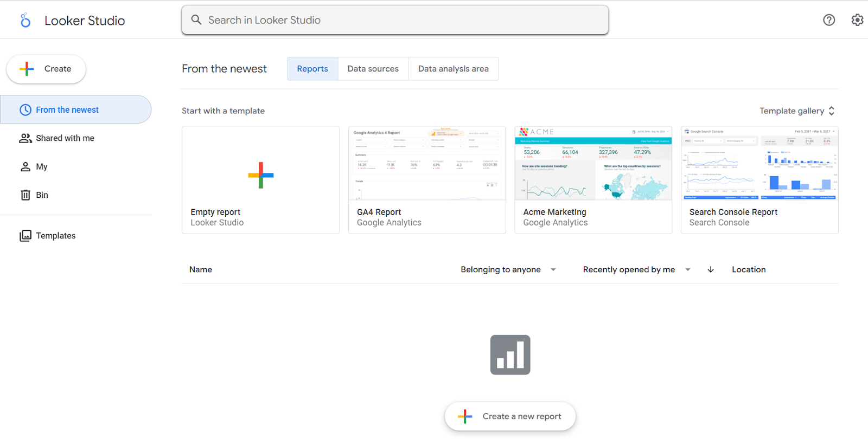Image resolution: width=868 pixels, height=439 pixels.
Task: Click the Templates gallery icon in sidebar
Action: [25, 236]
